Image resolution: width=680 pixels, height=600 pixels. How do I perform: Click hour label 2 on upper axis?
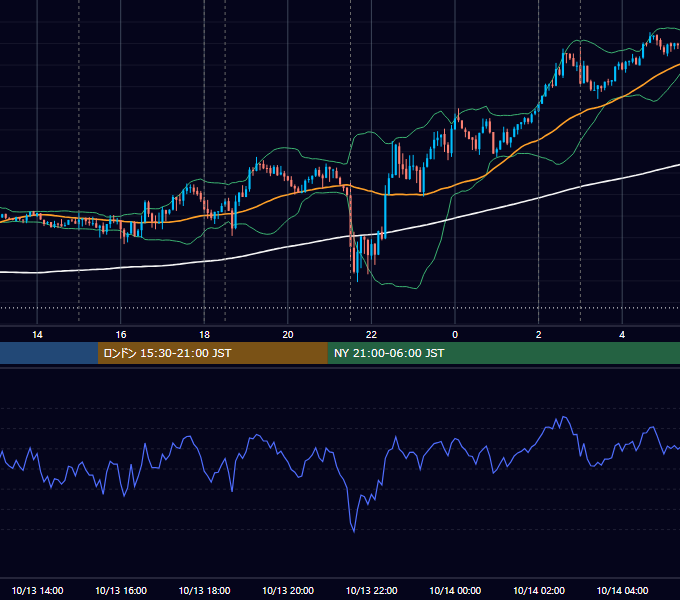[539, 335]
